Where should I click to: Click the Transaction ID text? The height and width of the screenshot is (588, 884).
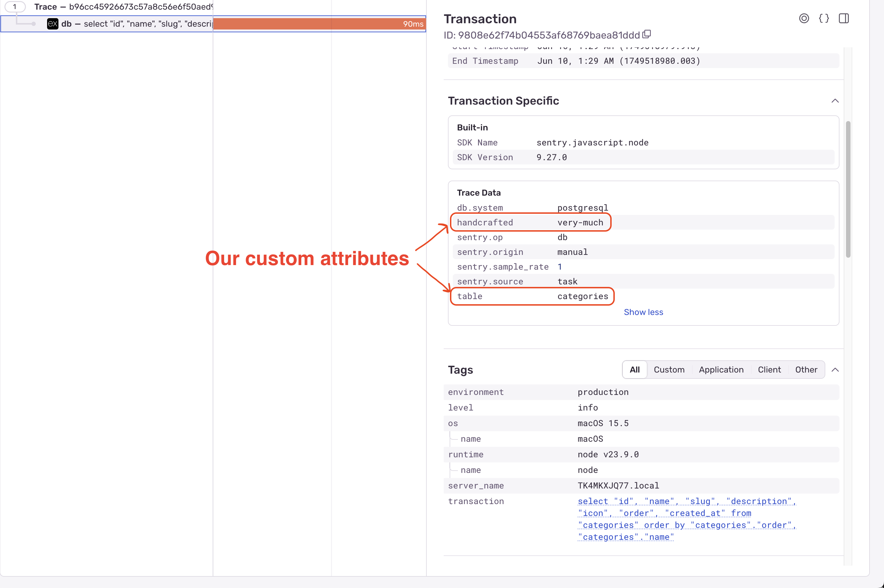[x=541, y=35]
